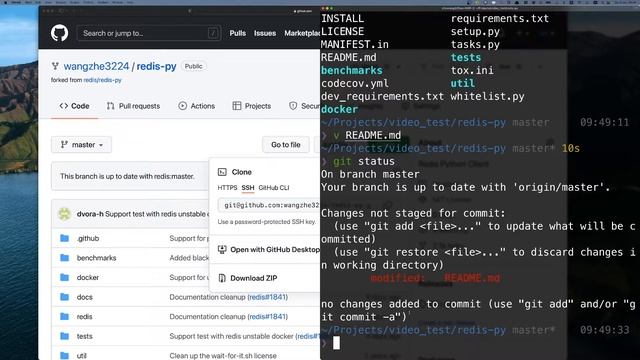Image resolution: width=640 pixels, height=360 pixels.
Task: Click the Go to file button
Action: 286,144
